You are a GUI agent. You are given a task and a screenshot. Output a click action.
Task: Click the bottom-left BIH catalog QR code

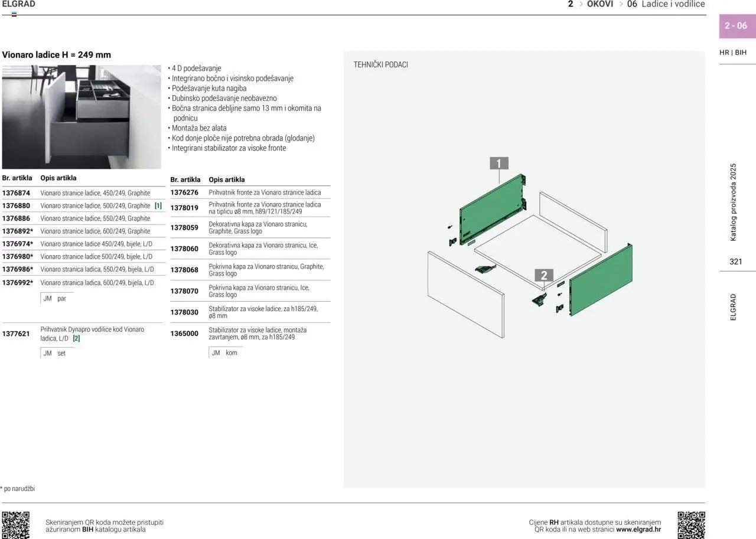(x=15, y=525)
